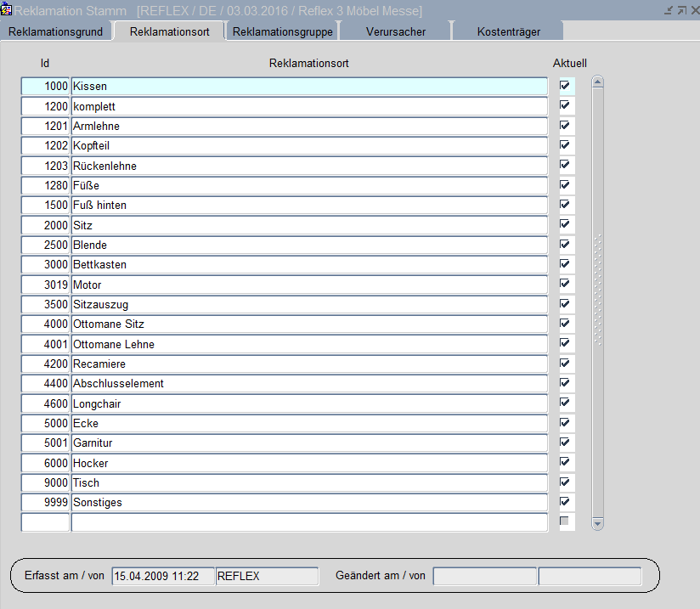Click the list scrollbar up arrow
Image resolution: width=700 pixels, height=609 pixels.
[x=597, y=82]
